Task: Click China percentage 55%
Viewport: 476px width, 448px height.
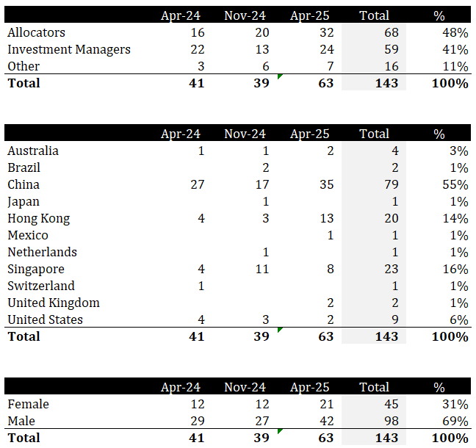Action: tap(455, 184)
